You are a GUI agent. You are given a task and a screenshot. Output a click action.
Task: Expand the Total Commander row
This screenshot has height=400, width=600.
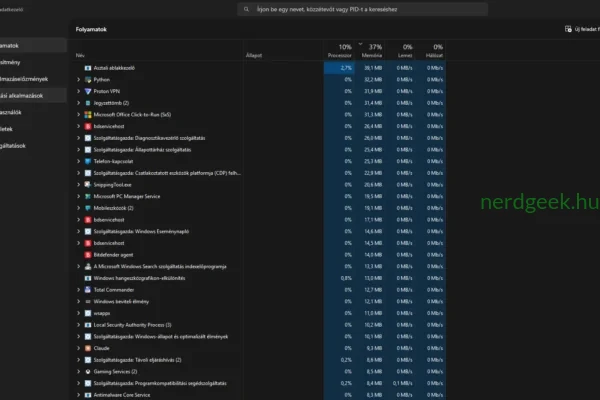pyautogui.click(x=78, y=290)
